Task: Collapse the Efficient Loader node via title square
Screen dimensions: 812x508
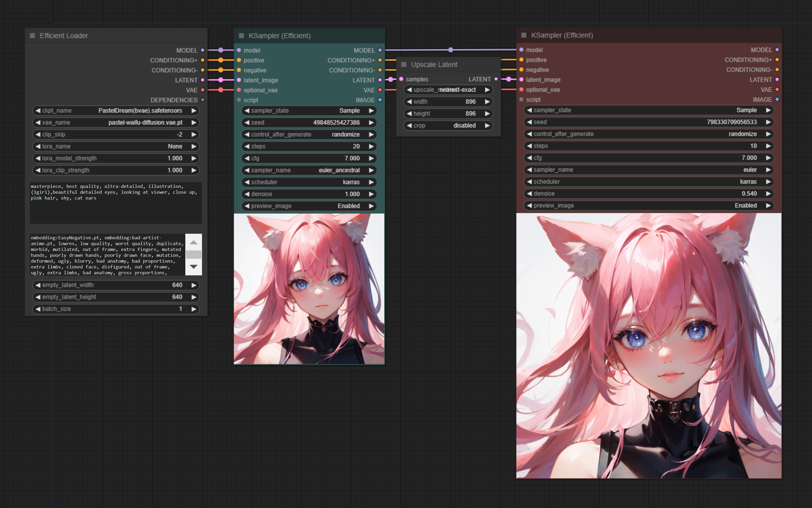Action: point(33,36)
